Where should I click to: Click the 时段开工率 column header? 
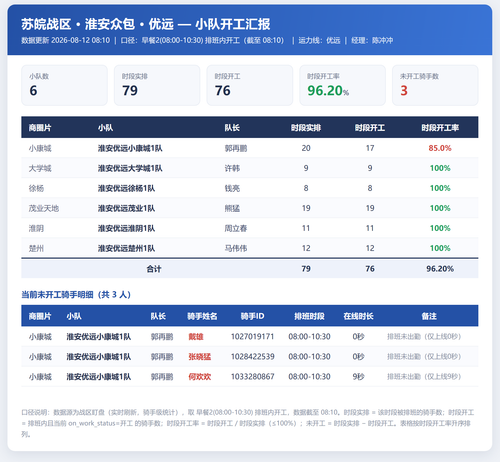[440, 128]
